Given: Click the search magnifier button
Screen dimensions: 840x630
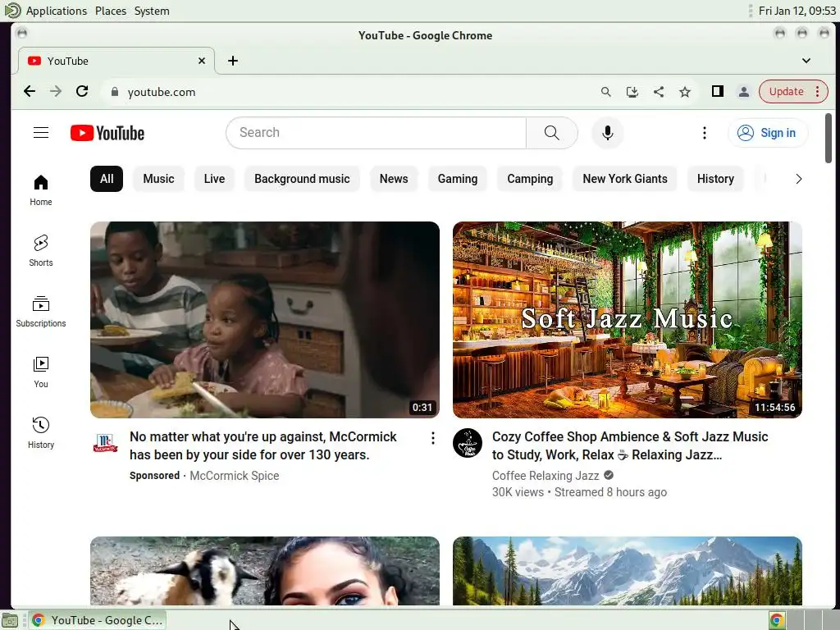Looking at the screenshot, I should (x=552, y=133).
